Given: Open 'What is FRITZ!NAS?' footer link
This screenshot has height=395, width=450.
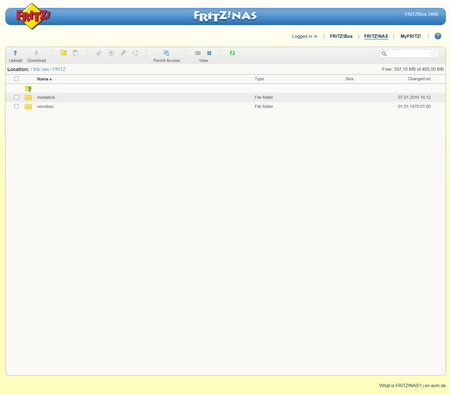Looking at the screenshot, I should point(400,386).
